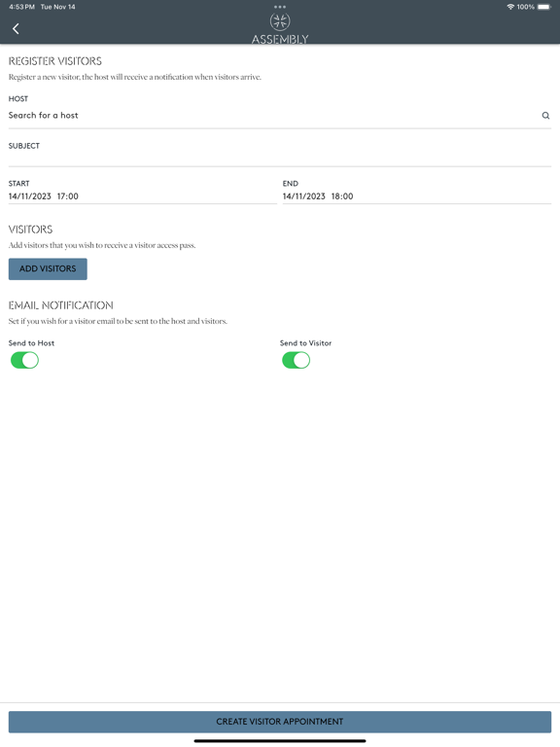
Task: Tap the Assembly logo in header
Action: 280,28
